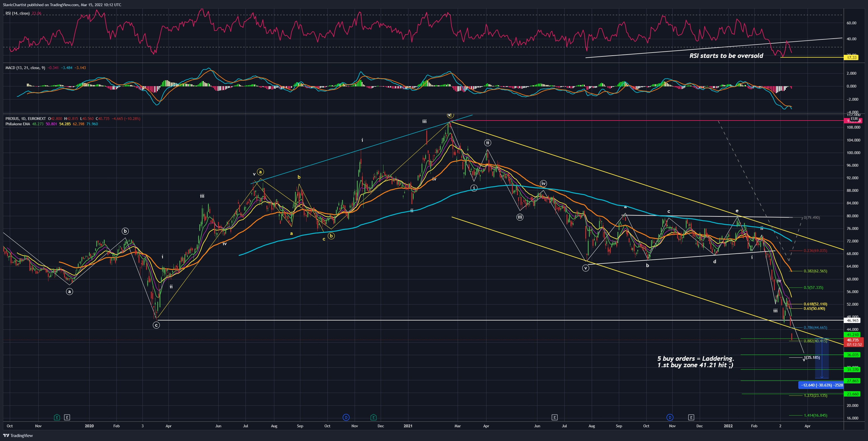The image size is (868, 441).
Task: Click the yellow 17.33 RSI level label
Action: 851,58
